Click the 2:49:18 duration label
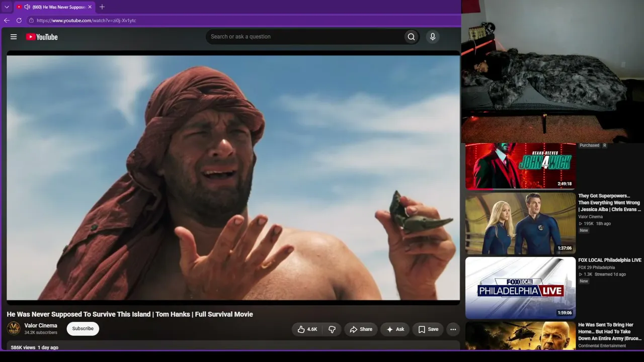Image resolution: width=644 pixels, height=362 pixels. click(565, 184)
